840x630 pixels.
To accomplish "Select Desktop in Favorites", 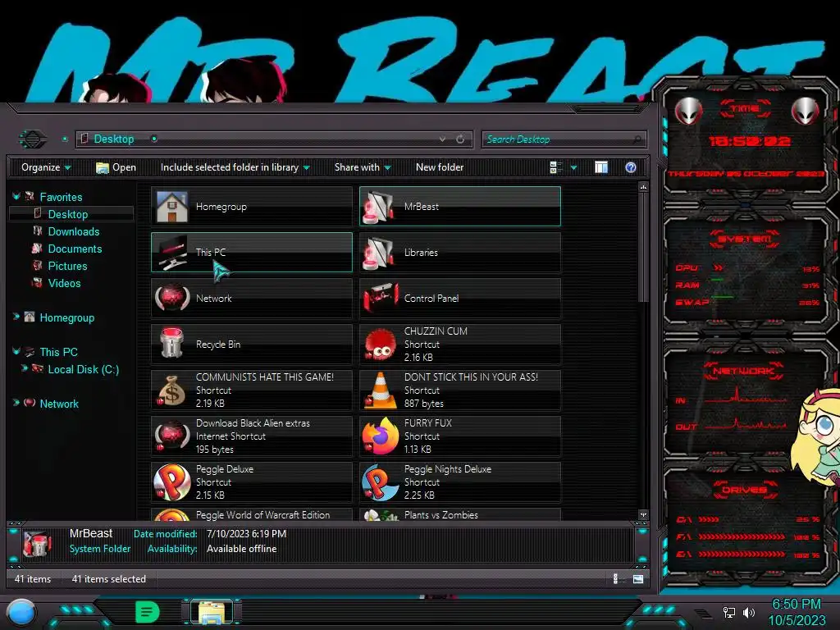I will pyautogui.click(x=68, y=214).
